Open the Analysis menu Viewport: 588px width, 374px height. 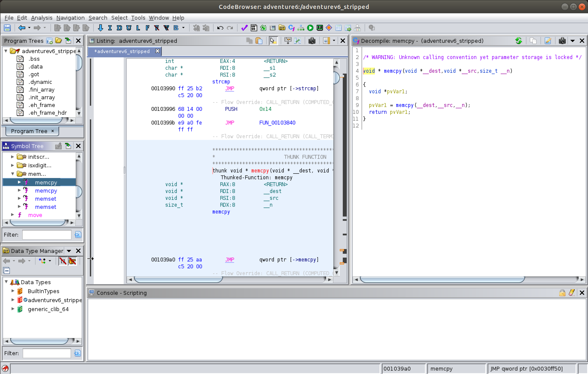coord(42,18)
